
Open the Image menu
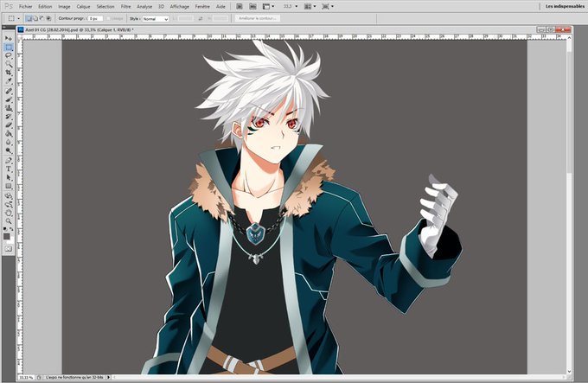tap(64, 6)
